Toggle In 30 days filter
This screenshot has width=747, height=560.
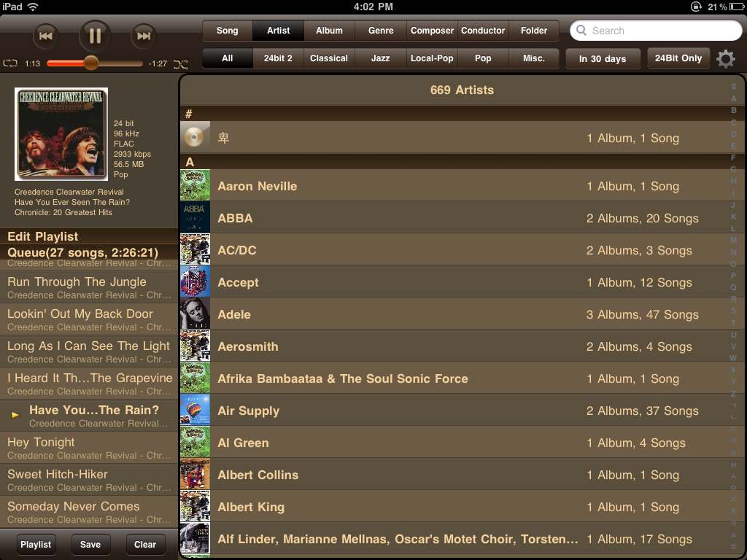coord(603,58)
